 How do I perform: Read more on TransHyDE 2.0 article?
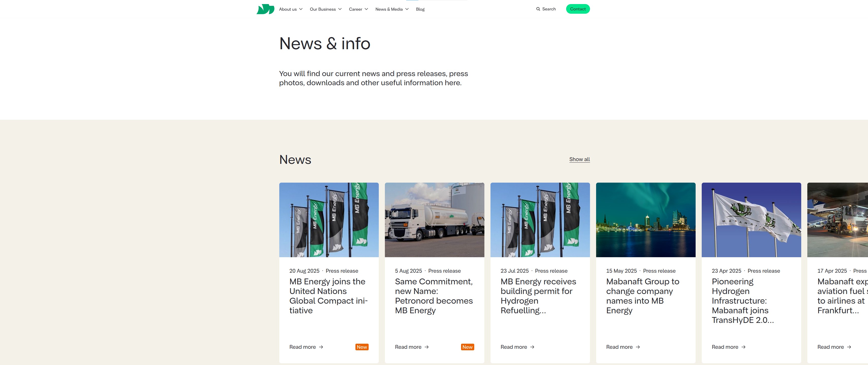[725, 347]
